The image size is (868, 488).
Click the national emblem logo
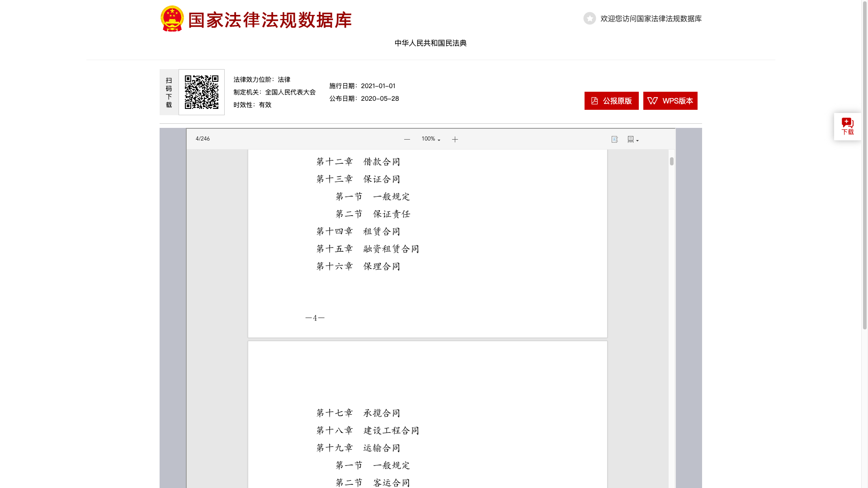(x=172, y=19)
